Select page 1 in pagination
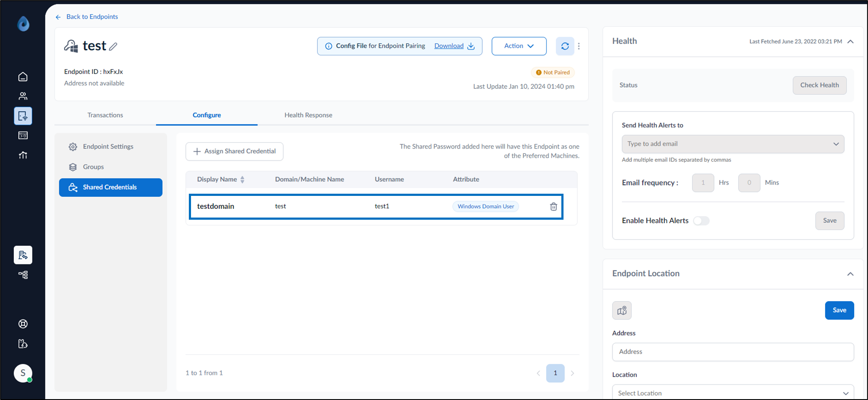868x400 pixels. pyautogui.click(x=555, y=373)
